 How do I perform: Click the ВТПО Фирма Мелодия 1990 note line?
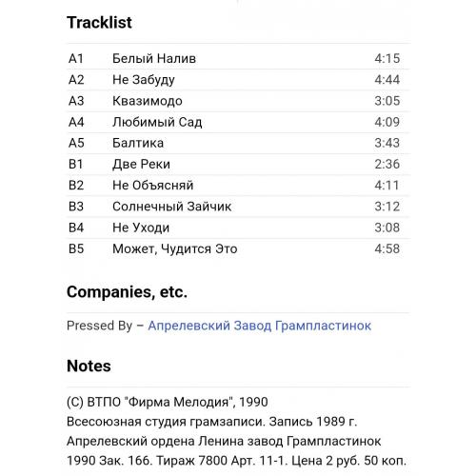tap(168, 402)
